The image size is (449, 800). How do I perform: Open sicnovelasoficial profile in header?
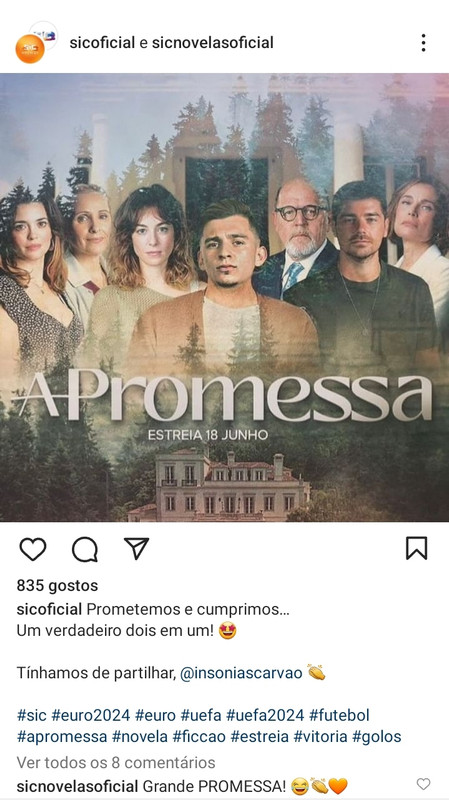[x=213, y=42]
